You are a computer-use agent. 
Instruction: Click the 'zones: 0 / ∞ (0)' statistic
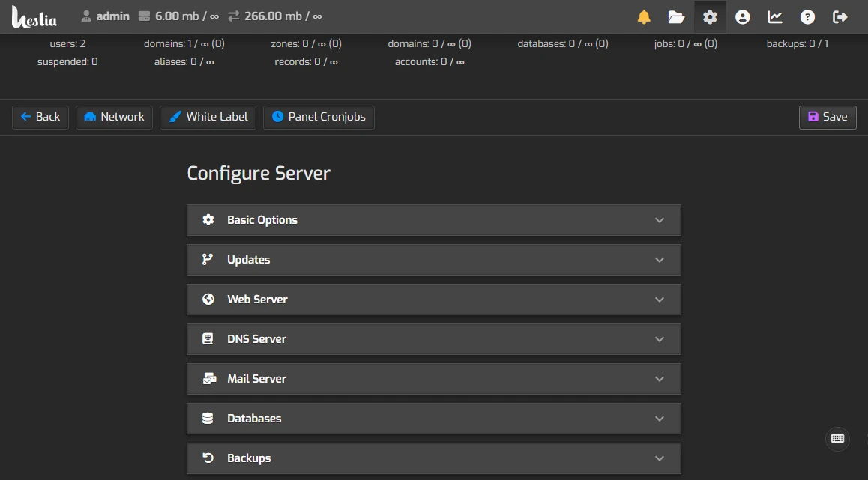coord(306,43)
